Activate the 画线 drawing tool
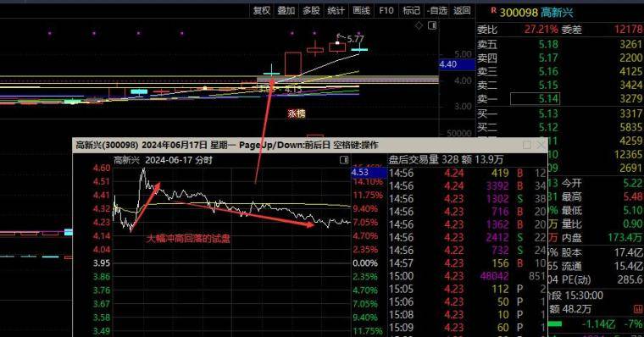 (362, 11)
